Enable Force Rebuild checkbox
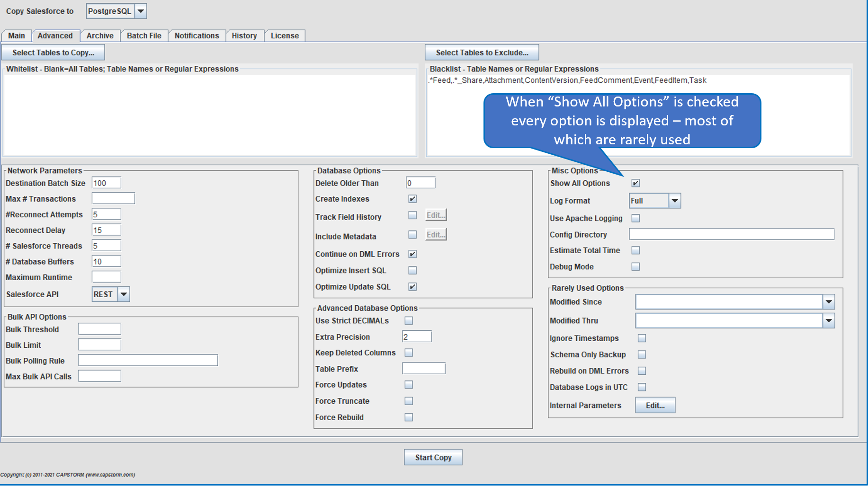 409,417
